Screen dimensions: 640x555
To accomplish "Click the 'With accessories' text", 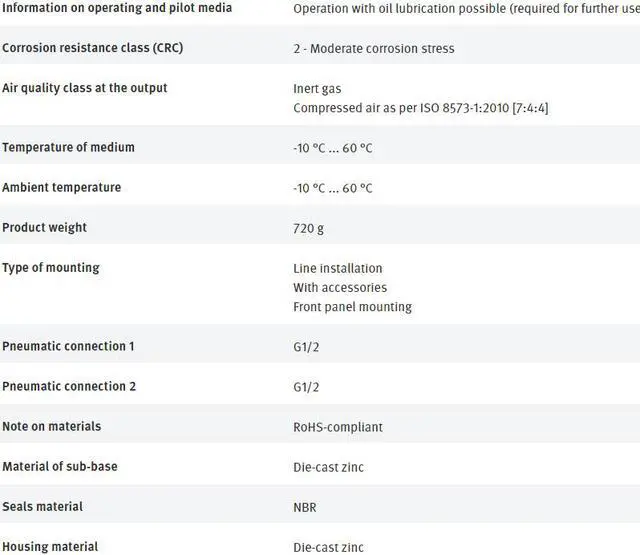I will [x=340, y=288].
